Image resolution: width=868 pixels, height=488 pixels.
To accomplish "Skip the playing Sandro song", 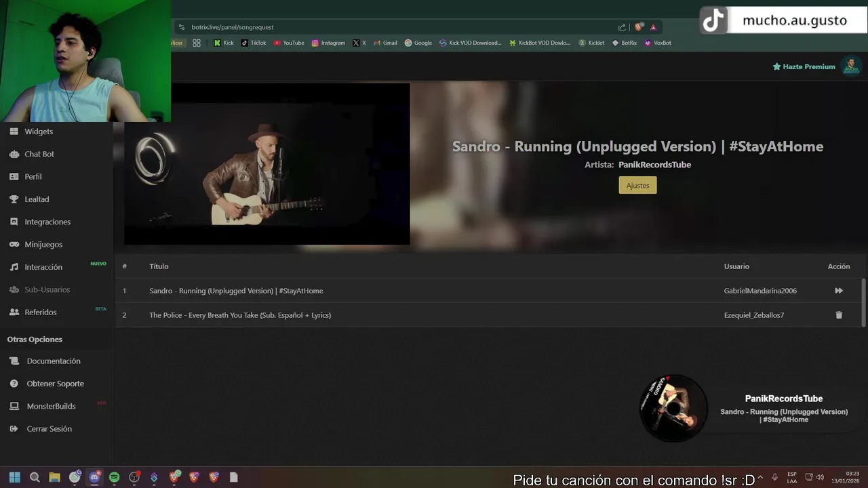I will pyautogui.click(x=839, y=291).
